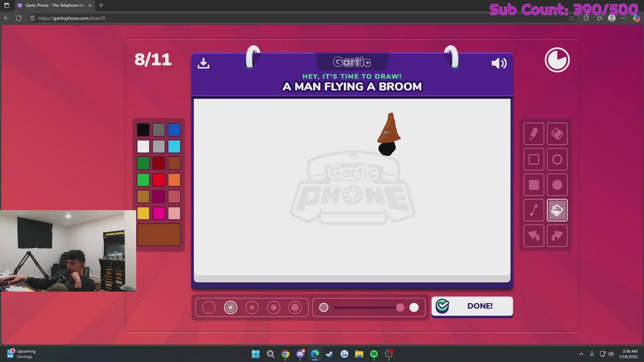Image resolution: width=644 pixels, height=362 pixels.
Task: Open browser tab actions menu
Action: click(x=7, y=5)
